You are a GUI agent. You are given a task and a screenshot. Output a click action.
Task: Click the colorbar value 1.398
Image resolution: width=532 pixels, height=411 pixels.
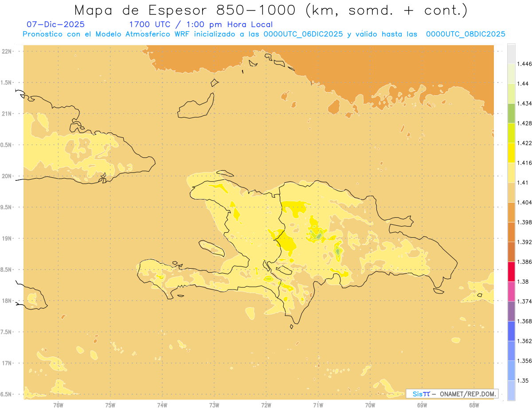pyautogui.click(x=524, y=222)
